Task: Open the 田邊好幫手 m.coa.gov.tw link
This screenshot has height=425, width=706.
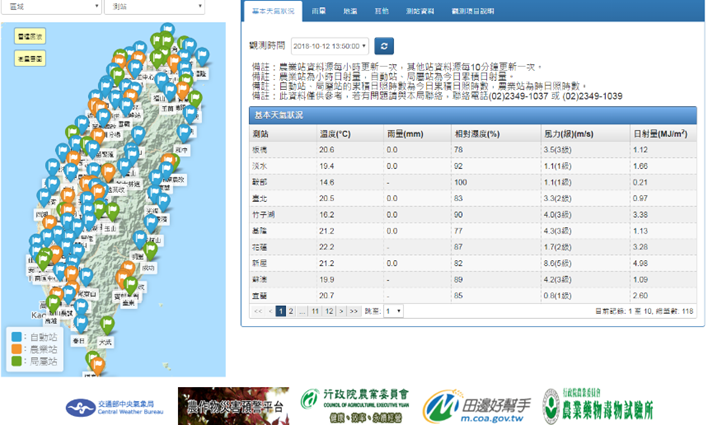Action: pos(477,407)
